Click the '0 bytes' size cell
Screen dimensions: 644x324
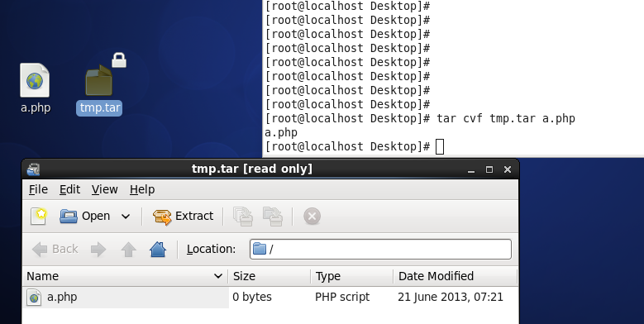252,297
